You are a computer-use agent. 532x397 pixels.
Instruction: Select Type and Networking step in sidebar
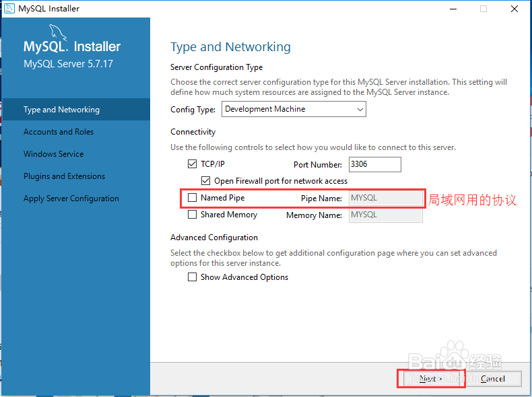[75, 110]
